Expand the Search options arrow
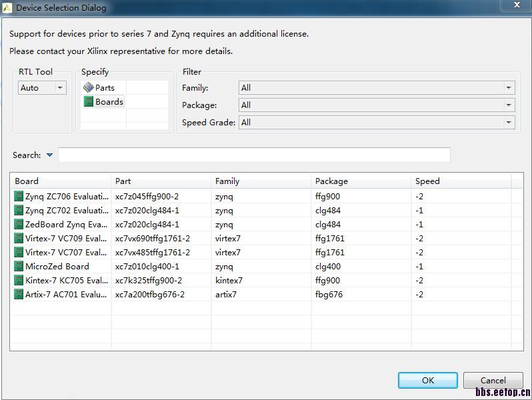The height and width of the screenshot is (400, 532). tap(49, 155)
